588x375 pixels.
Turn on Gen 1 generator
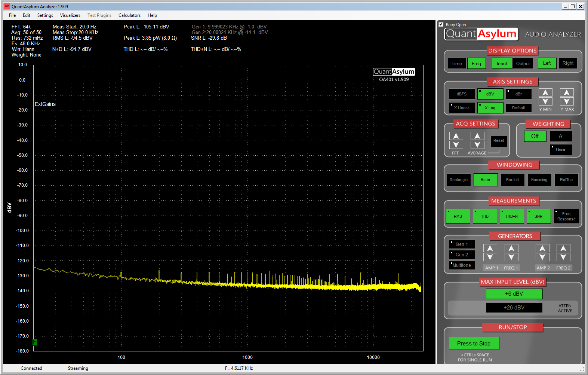462,244
